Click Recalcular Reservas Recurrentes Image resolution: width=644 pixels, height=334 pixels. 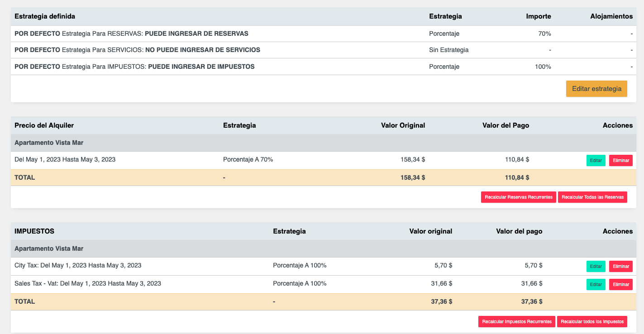518,197
